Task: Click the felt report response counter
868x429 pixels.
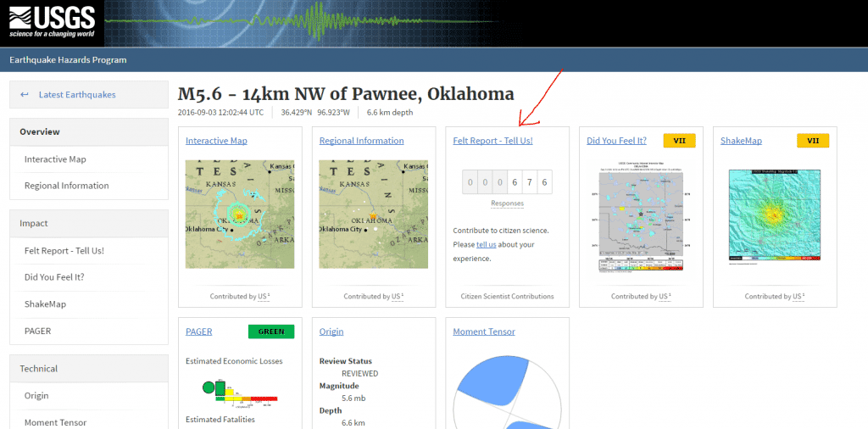Action: click(x=507, y=182)
